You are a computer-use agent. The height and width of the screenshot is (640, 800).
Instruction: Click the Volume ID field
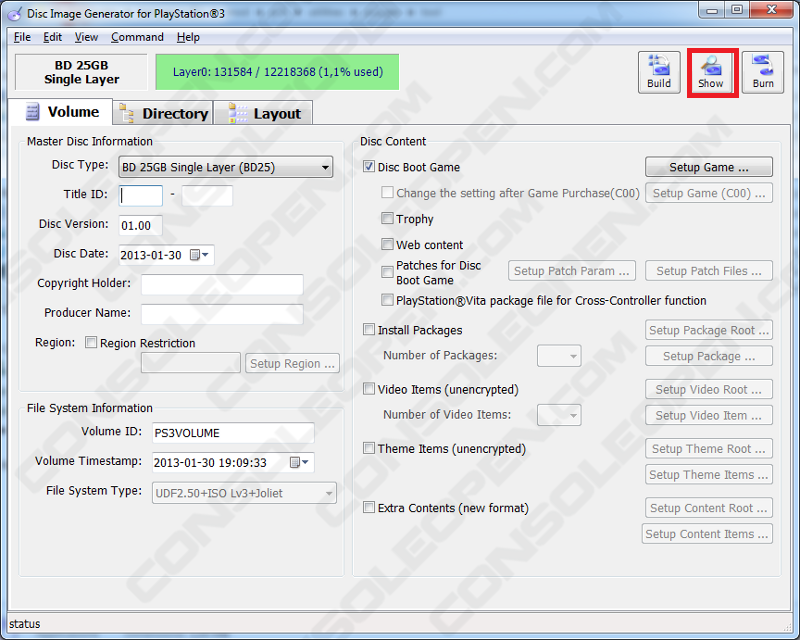click(x=233, y=433)
